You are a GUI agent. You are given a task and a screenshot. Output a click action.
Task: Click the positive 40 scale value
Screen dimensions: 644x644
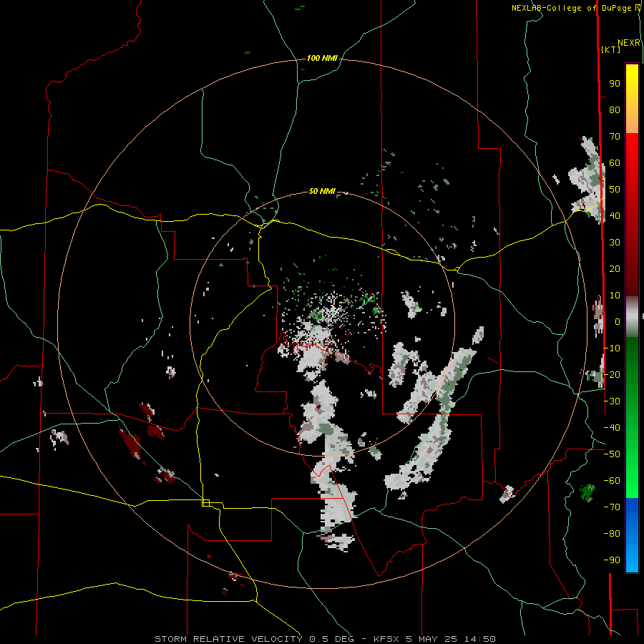point(615,216)
